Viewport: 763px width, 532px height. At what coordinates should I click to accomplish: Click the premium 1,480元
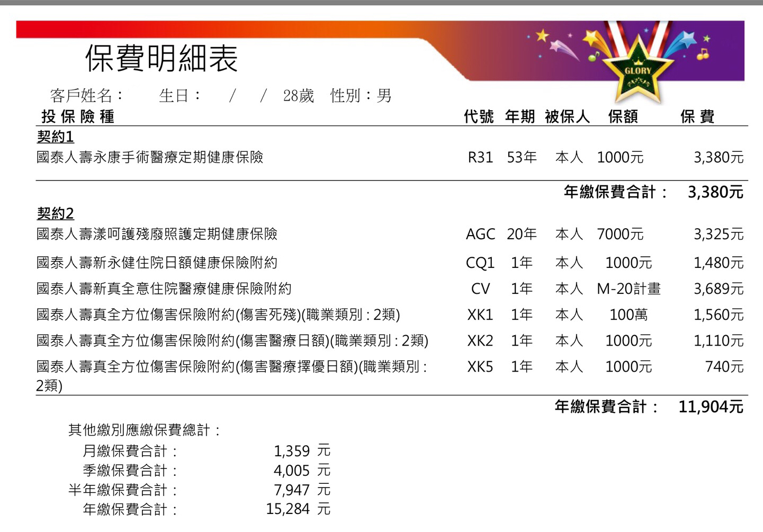point(719,263)
